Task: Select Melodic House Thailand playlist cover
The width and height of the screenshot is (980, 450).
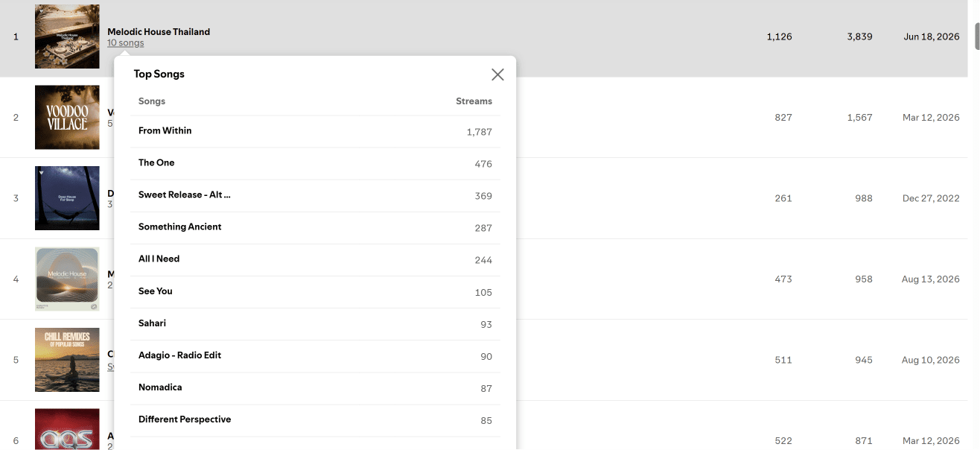Action: click(x=67, y=37)
